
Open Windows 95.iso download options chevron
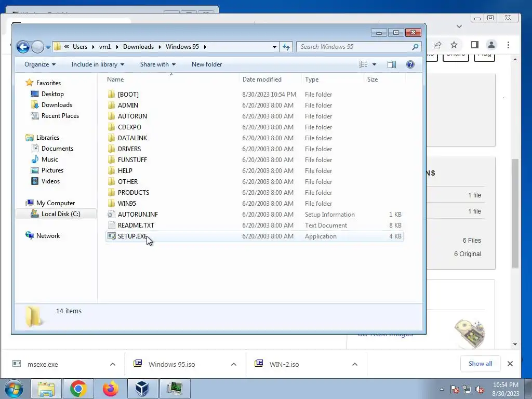click(234, 364)
